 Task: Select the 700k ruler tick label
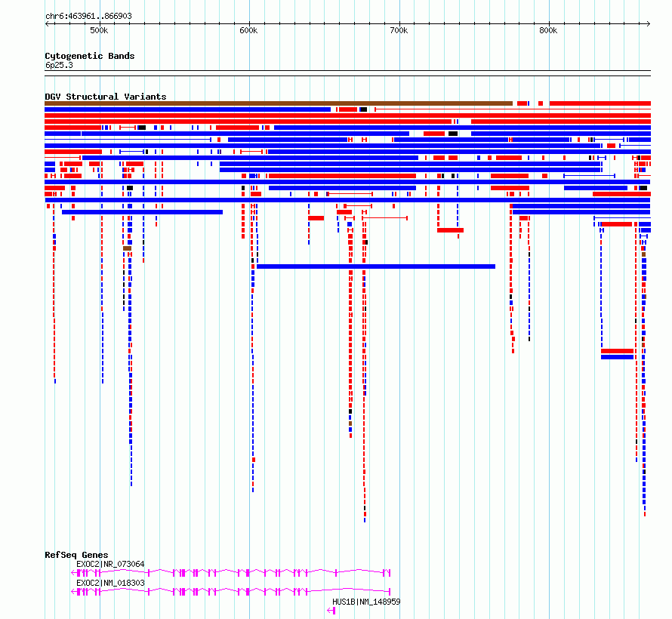[x=399, y=30]
